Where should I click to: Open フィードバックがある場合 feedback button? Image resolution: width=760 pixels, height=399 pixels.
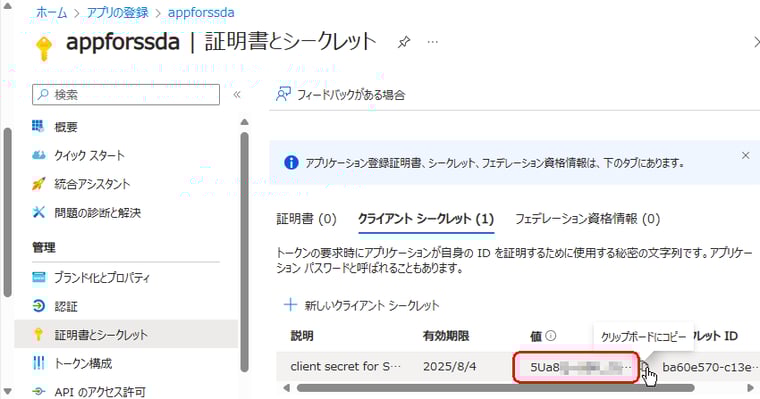(x=340, y=95)
